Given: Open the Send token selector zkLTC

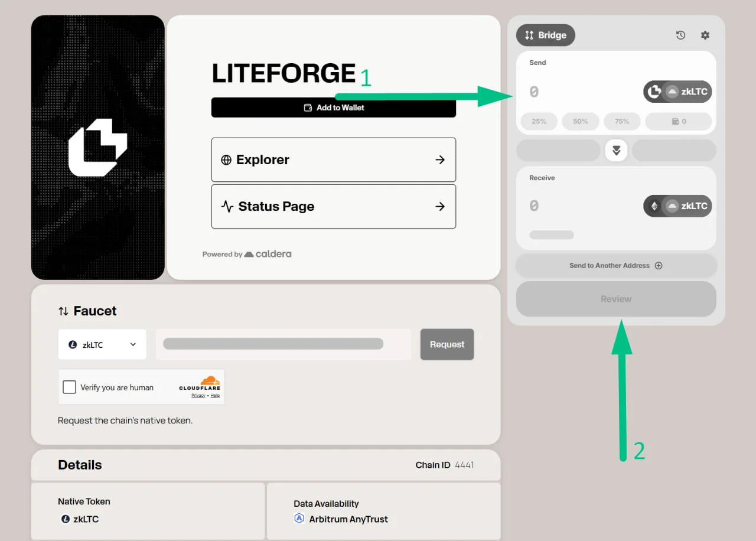Looking at the screenshot, I should pyautogui.click(x=677, y=92).
